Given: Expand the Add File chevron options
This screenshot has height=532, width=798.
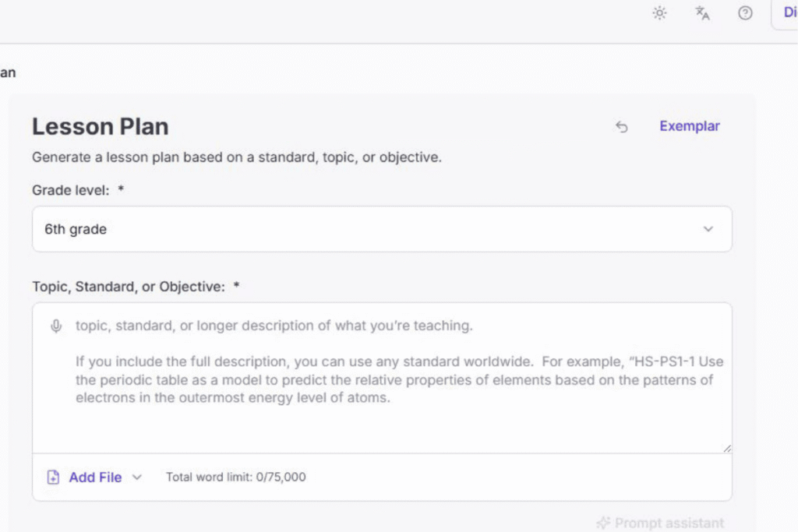Looking at the screenshot, I should 137,477.
